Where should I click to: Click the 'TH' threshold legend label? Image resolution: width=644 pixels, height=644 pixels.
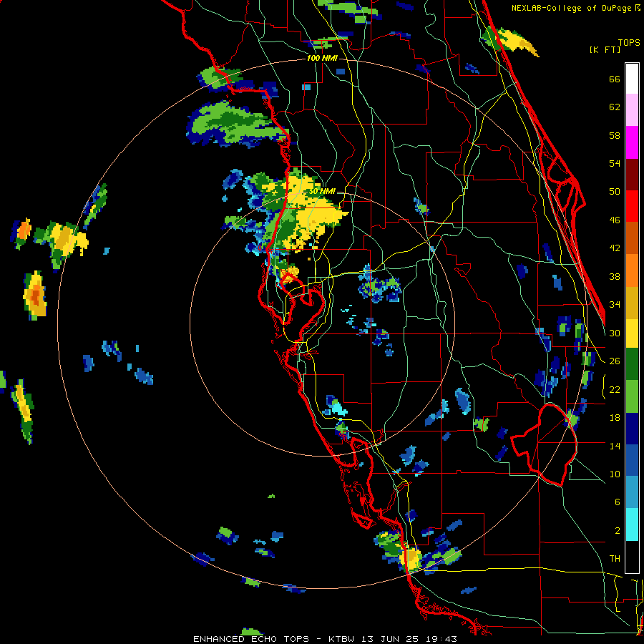click(615, 559)
